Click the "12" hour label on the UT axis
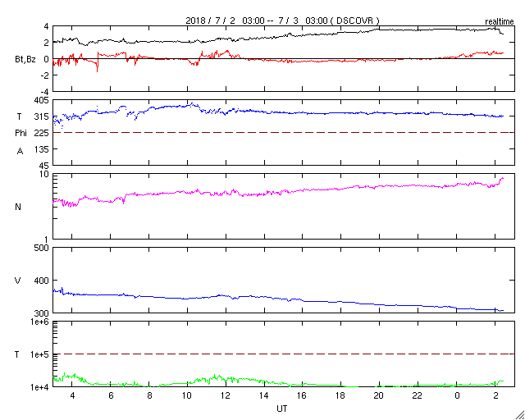 [x=226, y=395]
